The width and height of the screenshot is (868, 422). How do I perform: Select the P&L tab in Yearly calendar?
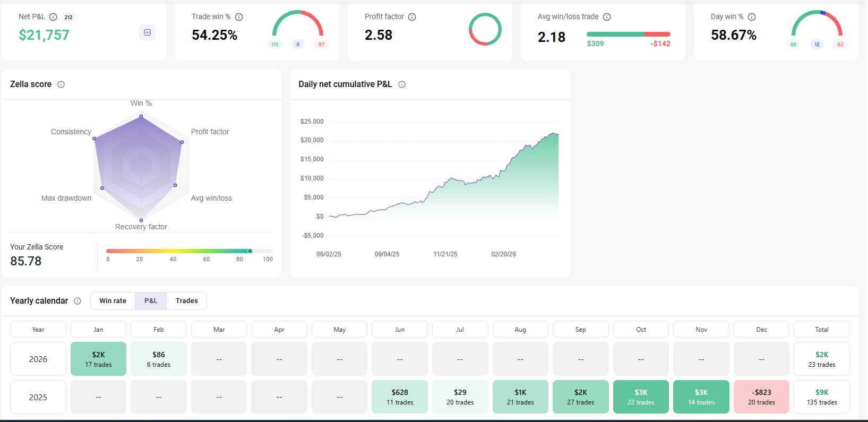tap(151, 301)
